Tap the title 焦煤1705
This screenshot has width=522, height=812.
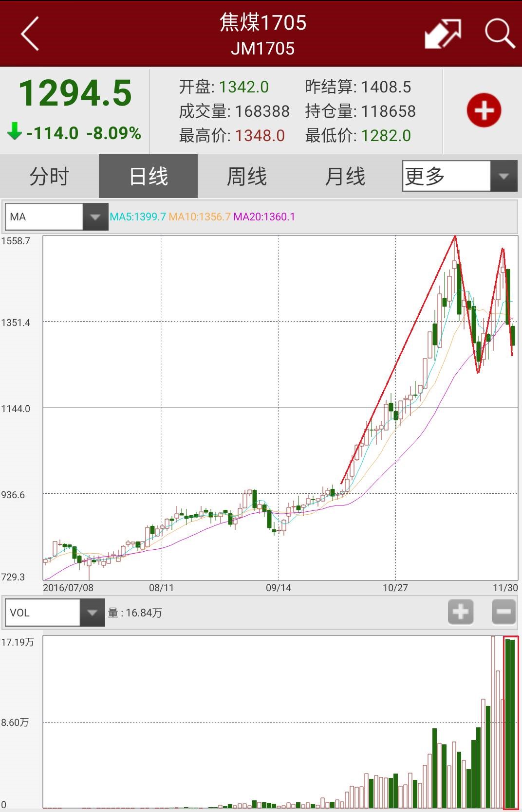[x=262, y=22]
